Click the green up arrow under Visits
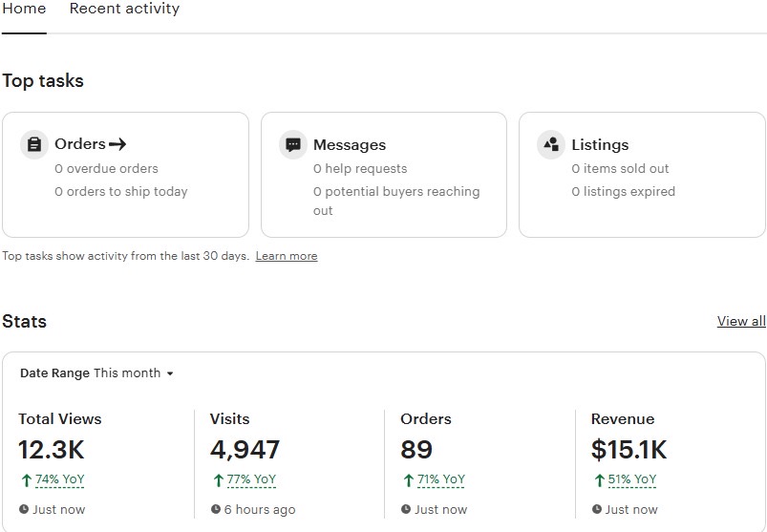The height and width of the screenshot is (532, 767). 218,480
